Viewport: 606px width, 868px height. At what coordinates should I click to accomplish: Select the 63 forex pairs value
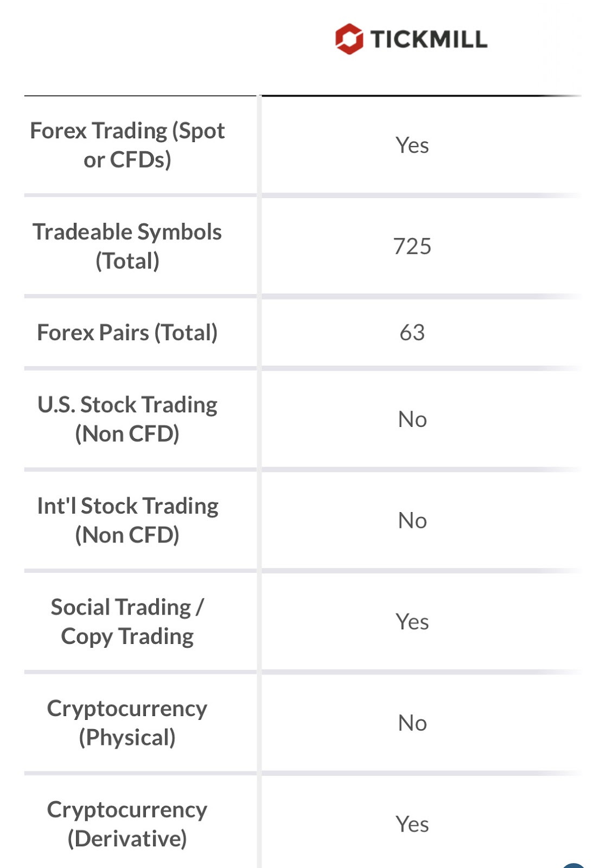tap(412, 333)
